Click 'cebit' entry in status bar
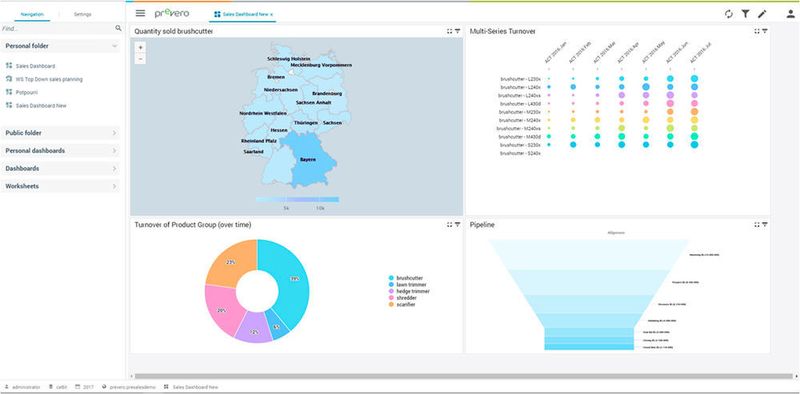Screen dimensions: 800x394 (61, 387)
